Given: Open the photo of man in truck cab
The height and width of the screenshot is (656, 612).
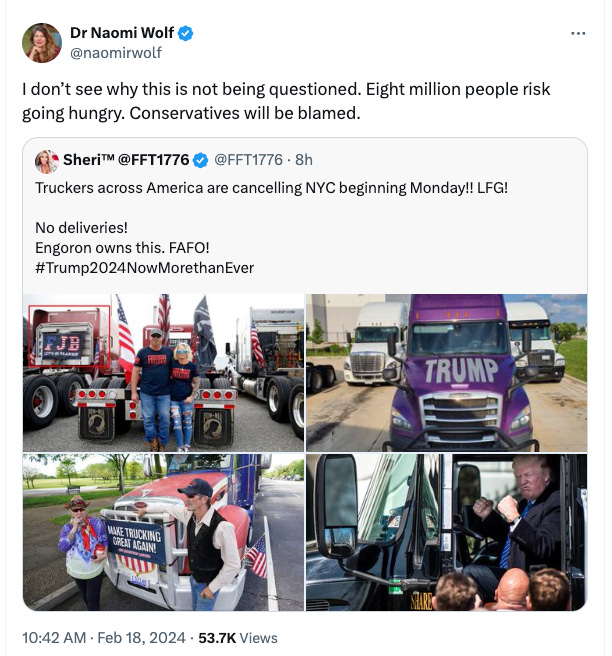Looking at the screenshot, I should (x=446, y=532).
